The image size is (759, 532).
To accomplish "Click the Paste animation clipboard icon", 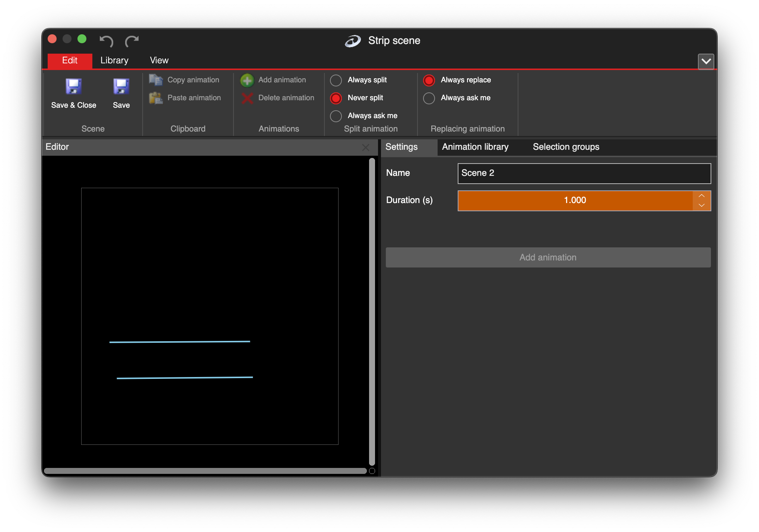I will point(156,98).
